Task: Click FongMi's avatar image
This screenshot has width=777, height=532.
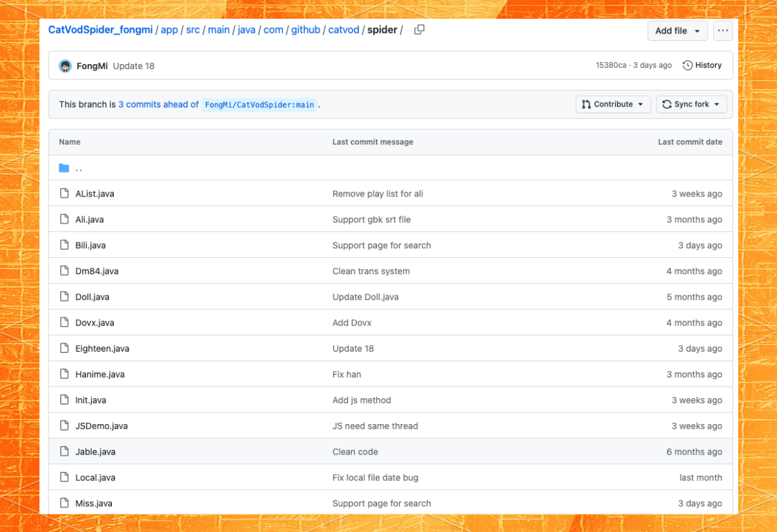Action: pos(65,66)
